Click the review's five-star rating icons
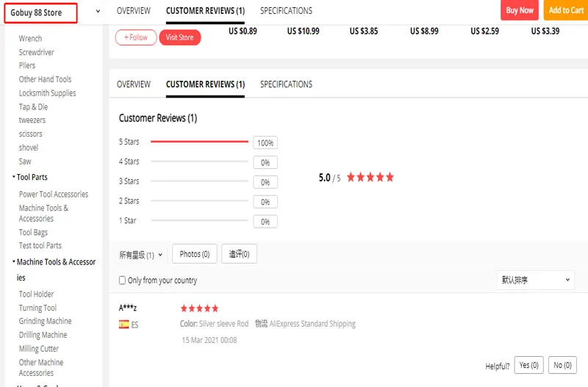588x387 pixels. pos(199,308)
